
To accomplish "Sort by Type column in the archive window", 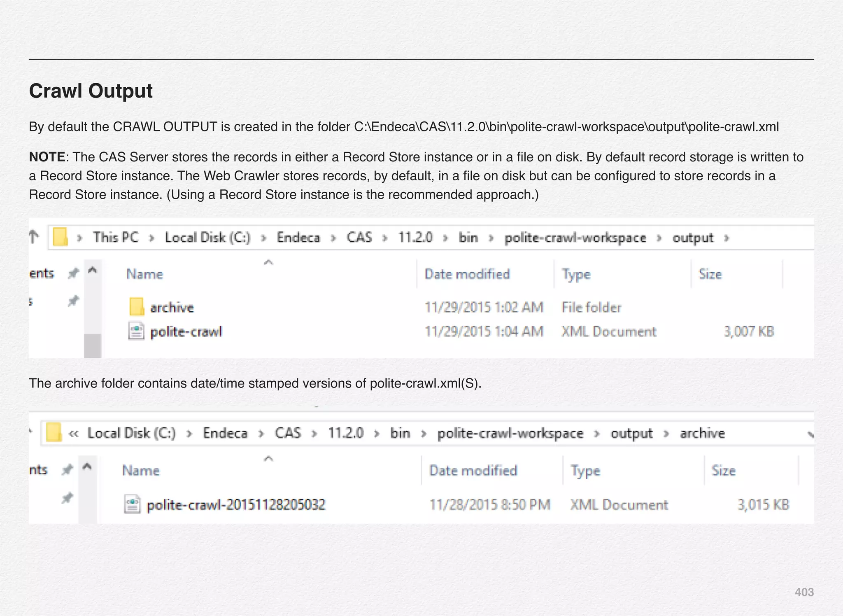I will click(x=585, y=471).
